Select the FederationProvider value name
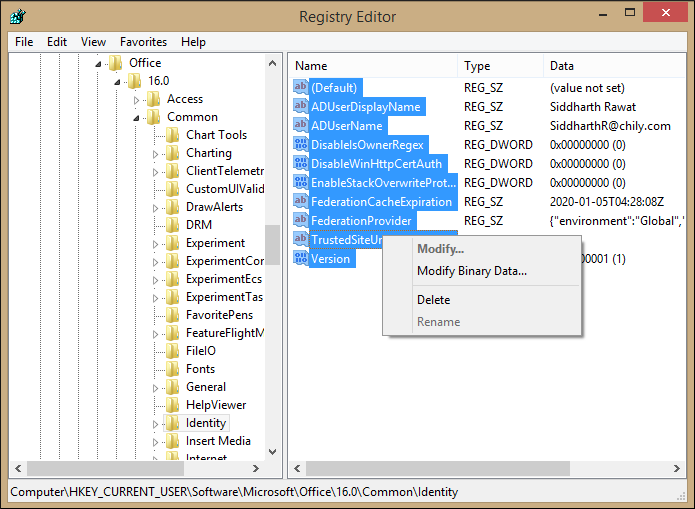 point(361,221)
